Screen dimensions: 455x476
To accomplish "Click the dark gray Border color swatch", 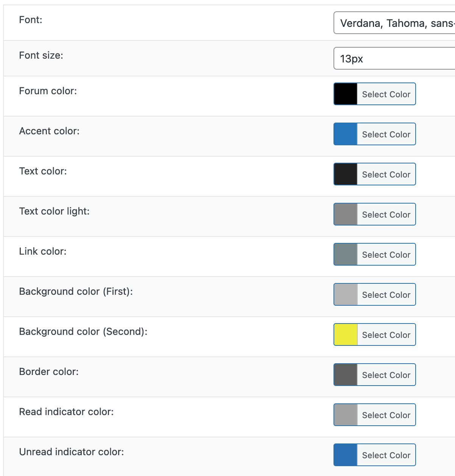I will pyautogui.click(x=345, y=375).
